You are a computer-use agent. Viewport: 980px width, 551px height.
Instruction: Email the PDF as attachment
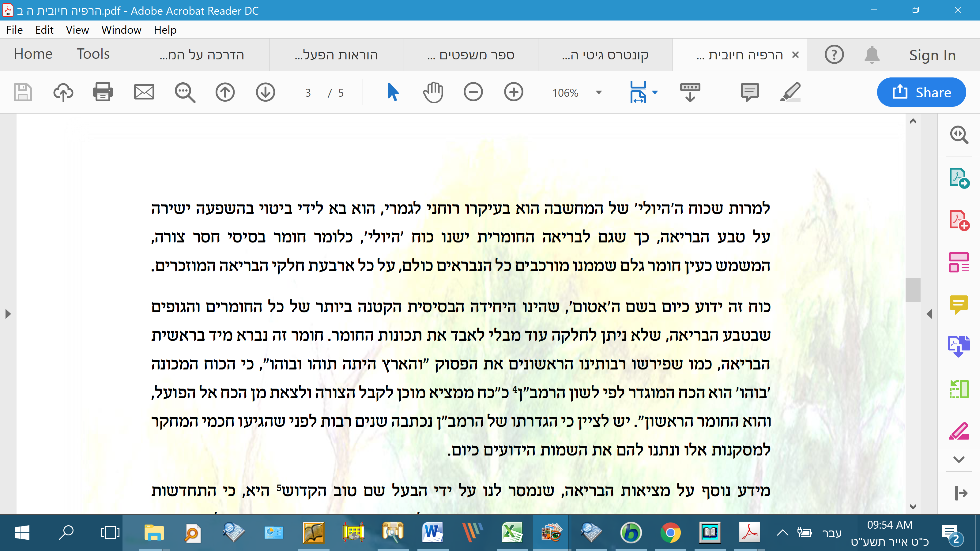pyautogui.click(x=144, y=92)
